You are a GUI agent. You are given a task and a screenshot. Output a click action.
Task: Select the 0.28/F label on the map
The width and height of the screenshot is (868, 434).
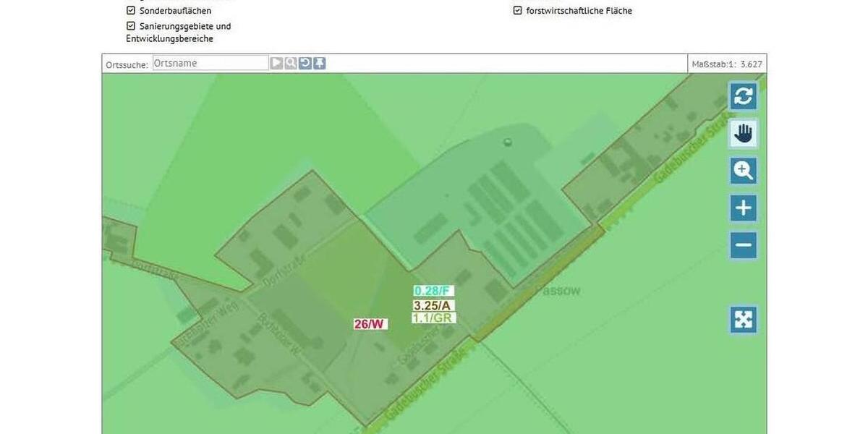(x=433, y=291)
